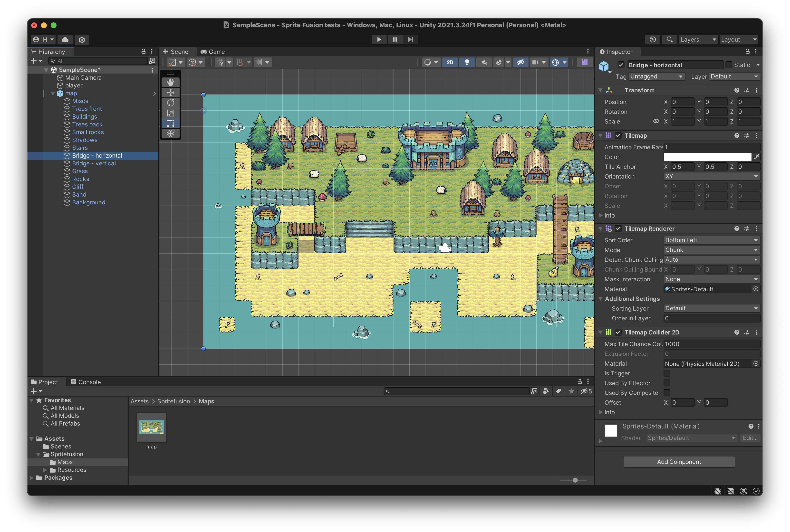Disable Tilemap Collider 2D checkbox
The image size is (790, 532).
pos(618,332)
